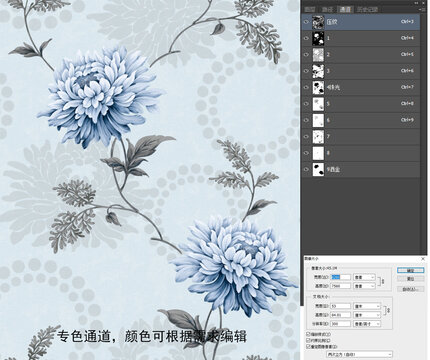Click the document width input field
This screenshot has width=430, height=360.
tap(341, 306)
